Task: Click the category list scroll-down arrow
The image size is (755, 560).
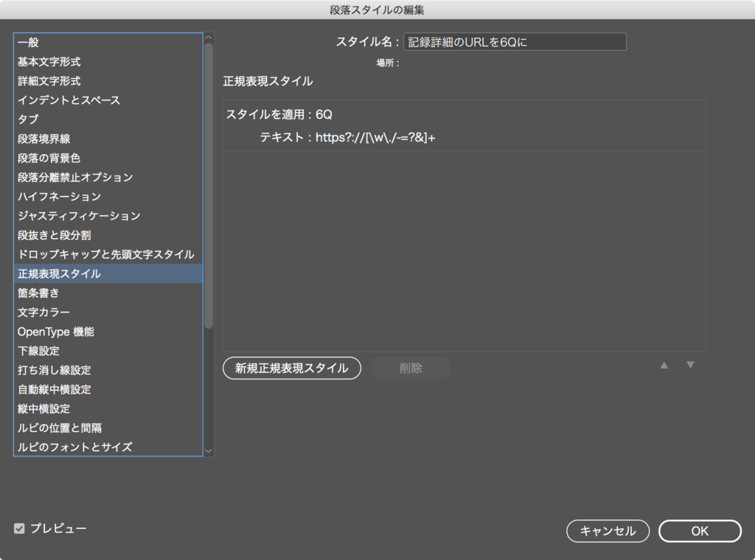Action: tap(209, 451)
